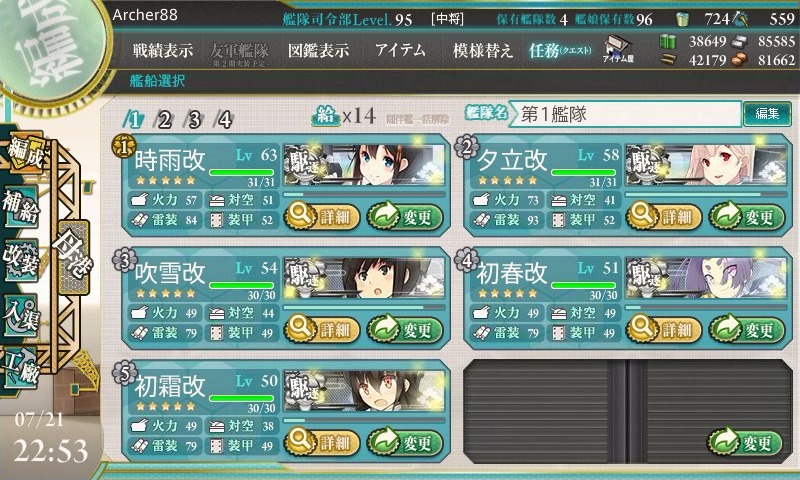The width and height of the screenshot is (800, 480).
Task: Open the 改装 remodel side menu icon
Action: pos(21,260)
